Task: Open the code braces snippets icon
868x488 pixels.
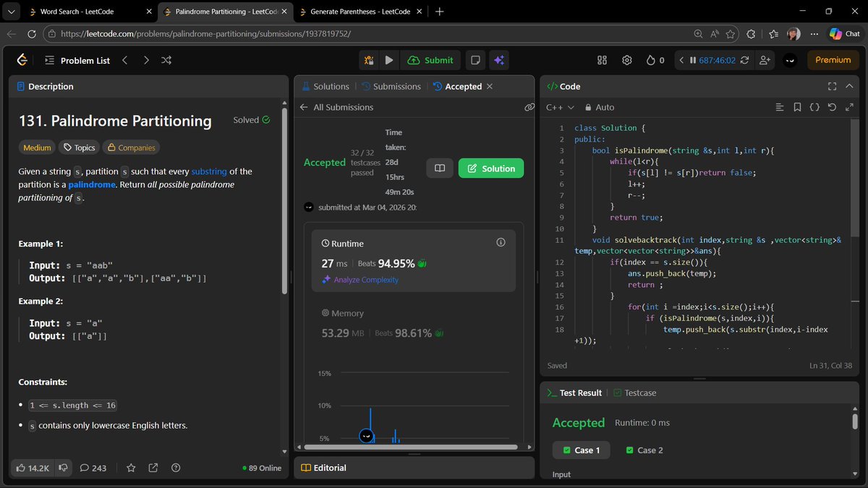Action: coord(814,107)
